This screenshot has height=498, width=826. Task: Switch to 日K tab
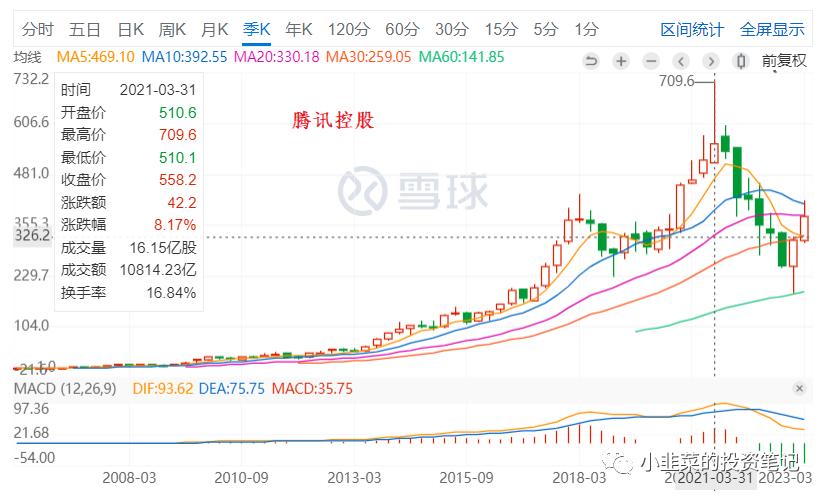click(131, 29)
